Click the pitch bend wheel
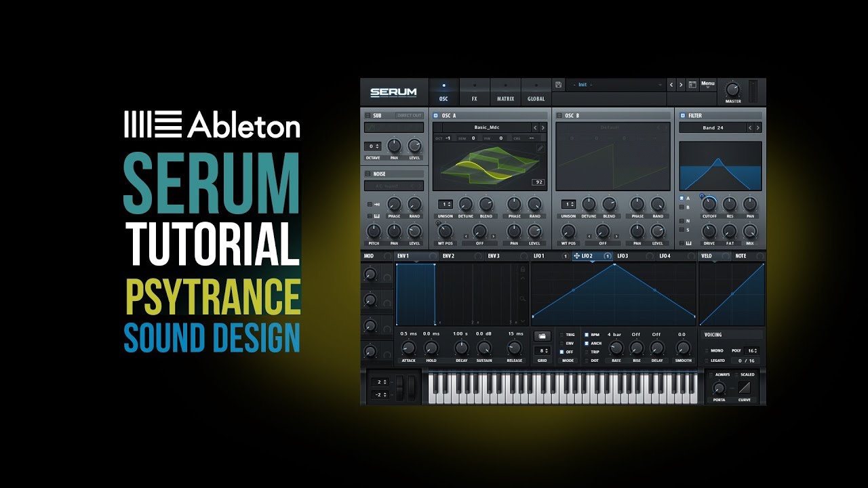 pos(398,388)
